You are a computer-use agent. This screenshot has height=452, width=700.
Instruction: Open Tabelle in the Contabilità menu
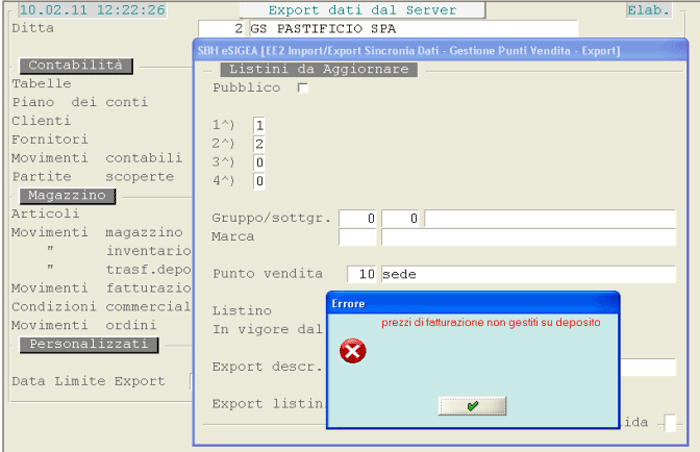point(41,84)
